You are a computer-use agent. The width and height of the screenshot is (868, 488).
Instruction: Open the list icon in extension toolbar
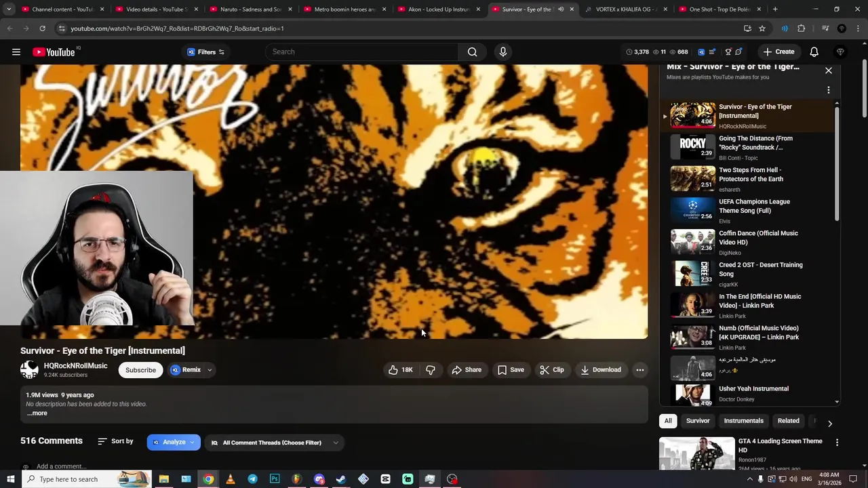click(712, 52)
